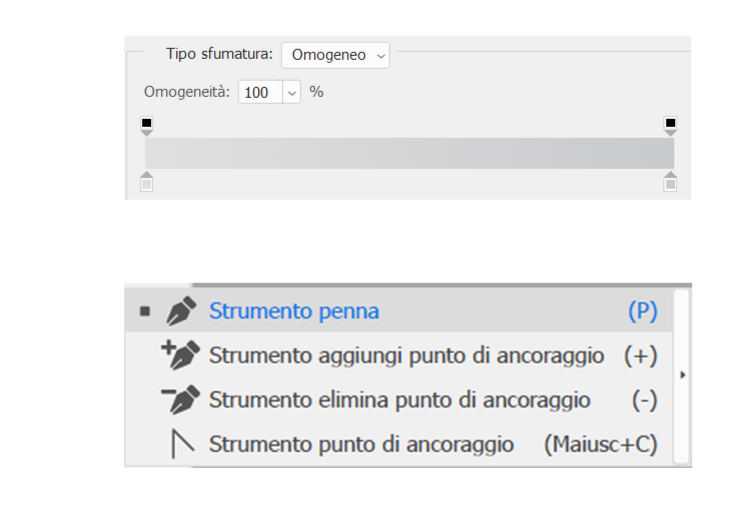This screenshot has height=505, width=754.
Task: Select the right opacity stop above gradient
Action: pyautogui.click(x=670, y=125)
